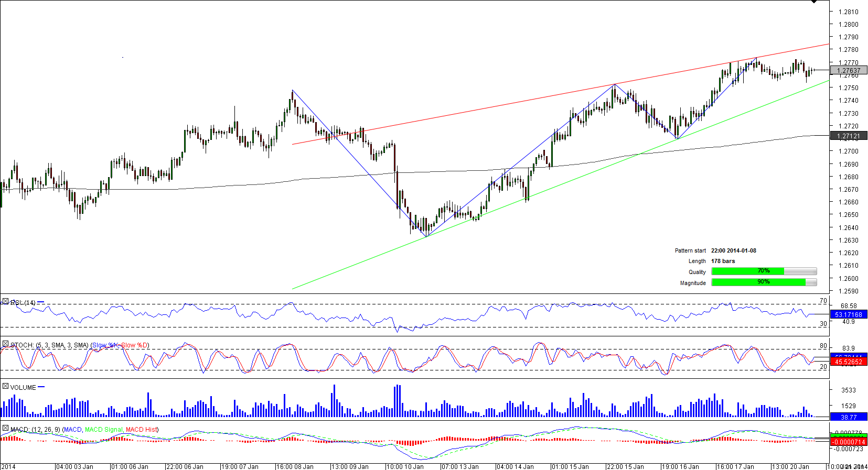Screen dimensions: 868x470
Task: Click the Slow %D legend text
Action: point(135,345)
